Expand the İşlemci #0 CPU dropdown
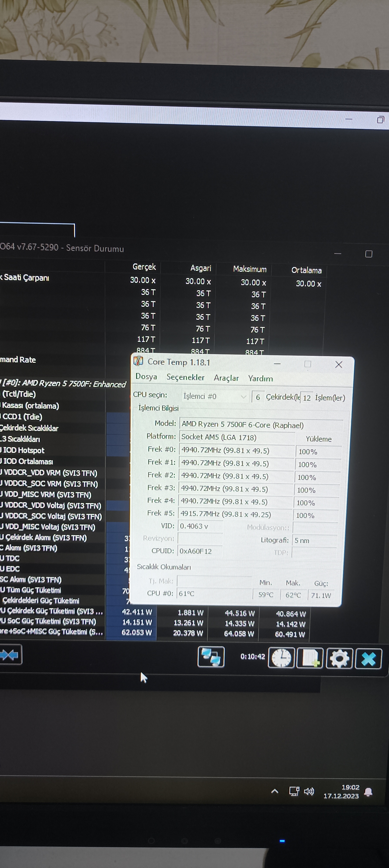This screenshot has width=389, height=868. point(215,396)
